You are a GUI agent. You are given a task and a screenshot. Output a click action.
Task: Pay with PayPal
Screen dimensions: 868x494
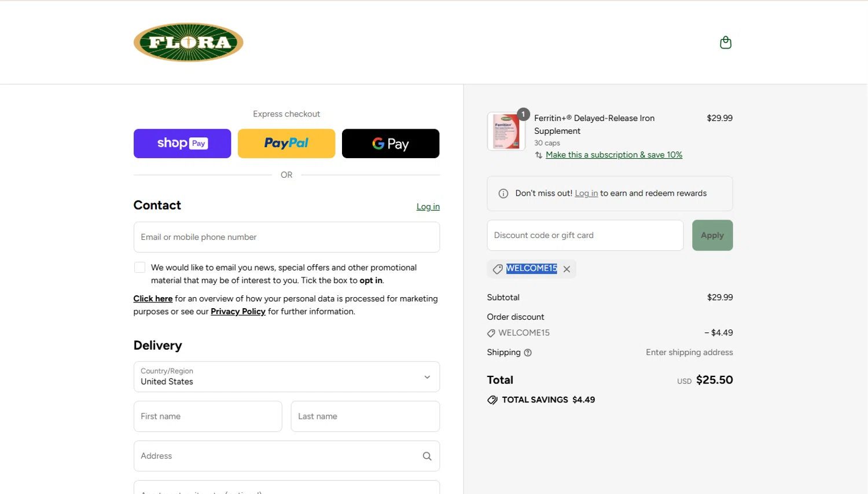tap(286, 144)
